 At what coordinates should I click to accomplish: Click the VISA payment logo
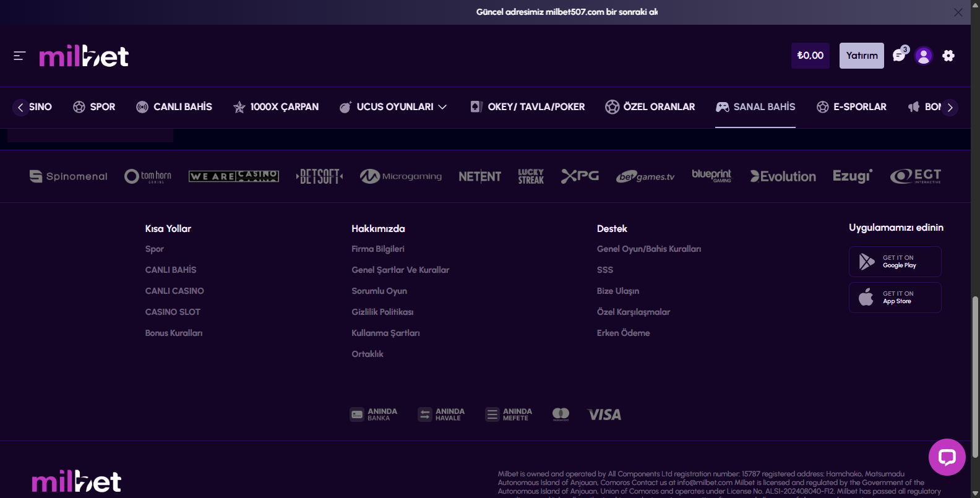point(604,414)
